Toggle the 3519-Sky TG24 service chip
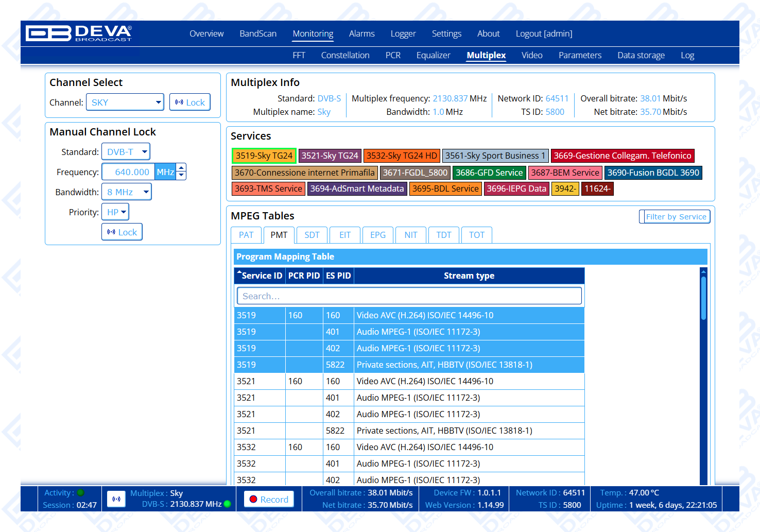The height and width of the screenshot is (532, 760). pyautogui.click(x=264, y=156)
